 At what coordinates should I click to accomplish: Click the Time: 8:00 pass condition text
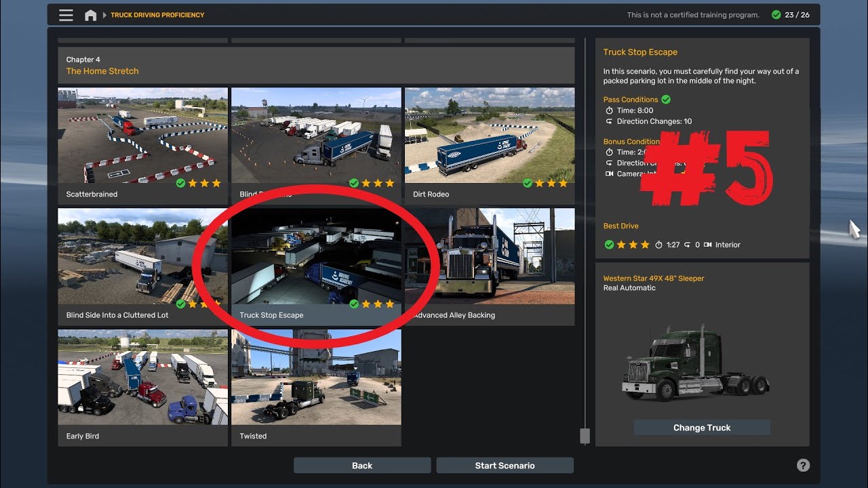click(635, 110)
